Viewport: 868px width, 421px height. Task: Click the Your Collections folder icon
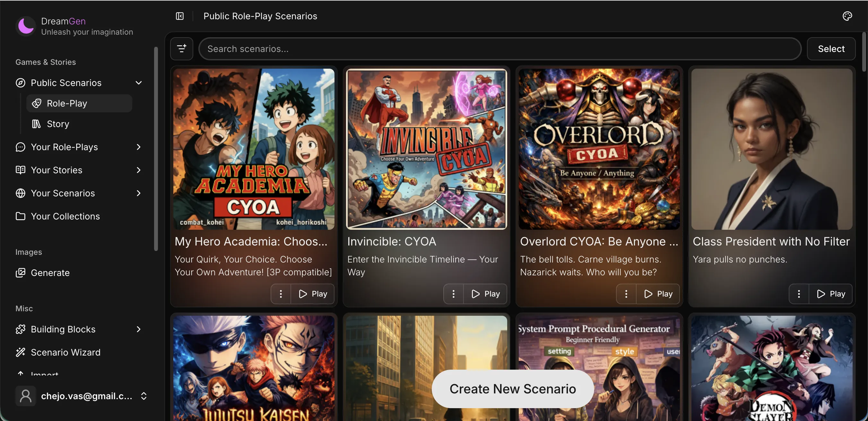(x=21, y=216)
